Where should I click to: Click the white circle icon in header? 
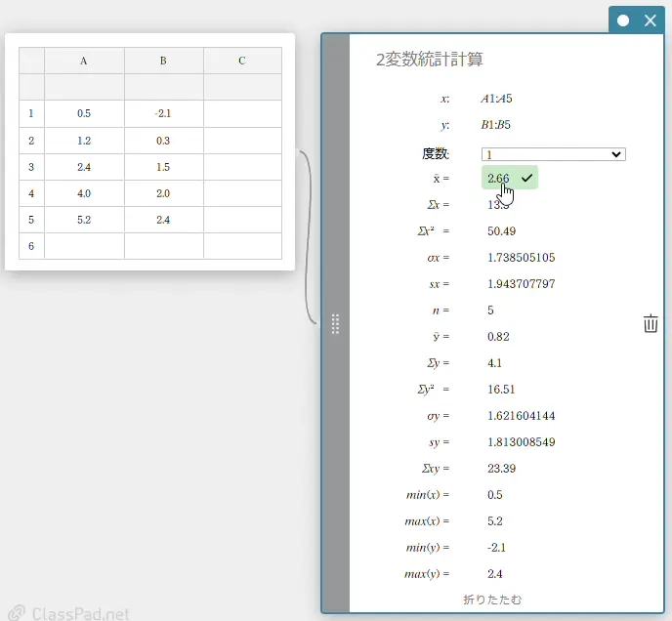click(623, 21)
